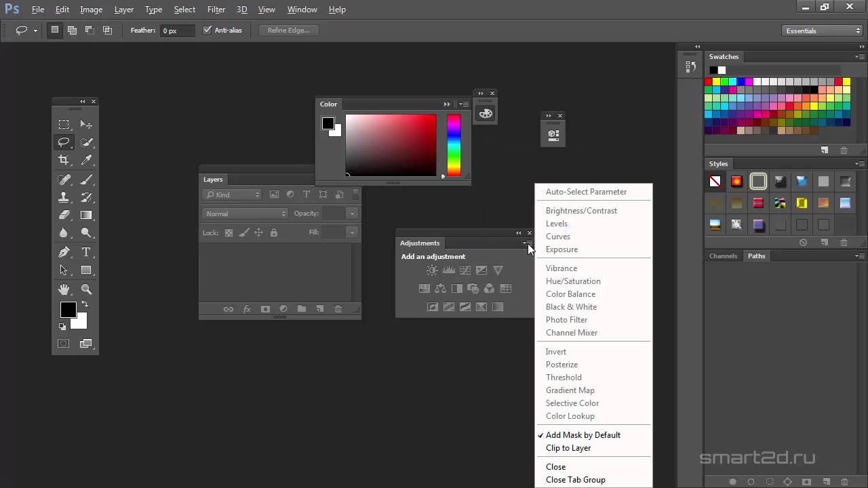The image size is (868, 488).
Task: Click the hue spectrum slider in Color panel
Action: (x=454, y=145)
